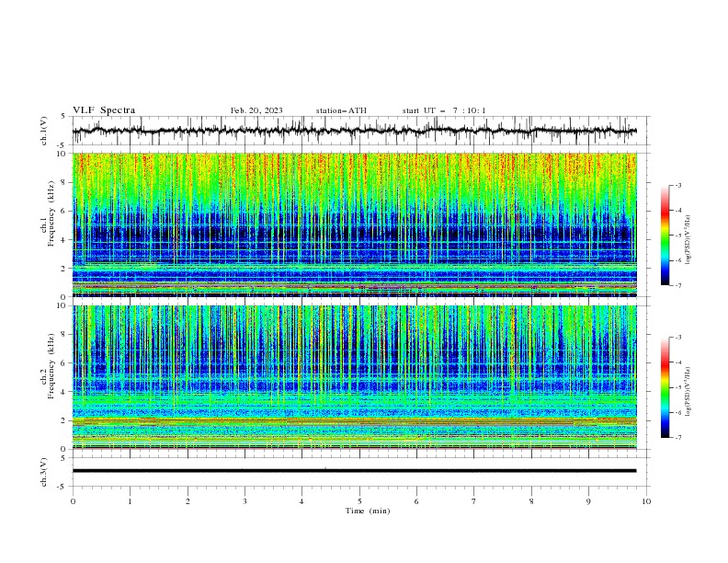
Task: Select the date "Feb. 20, 2023"
Action: (x=256, y=110)
